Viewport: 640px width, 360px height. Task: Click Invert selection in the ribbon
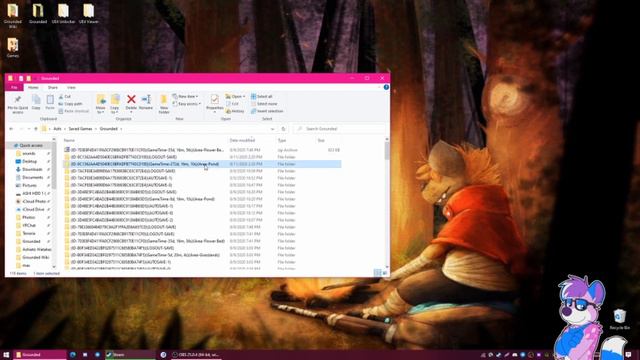click(x=267, y=111)
